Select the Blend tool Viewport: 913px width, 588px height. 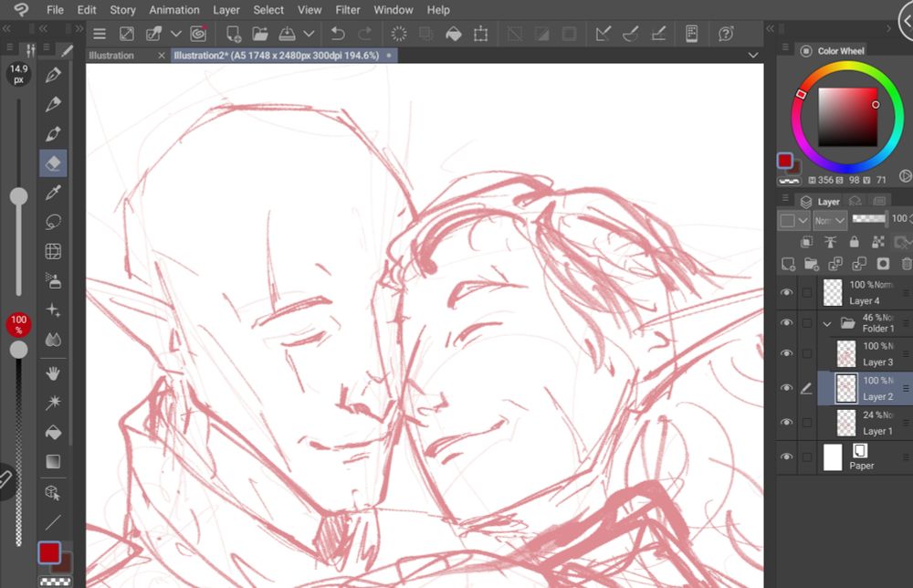[x=53, y=340]
